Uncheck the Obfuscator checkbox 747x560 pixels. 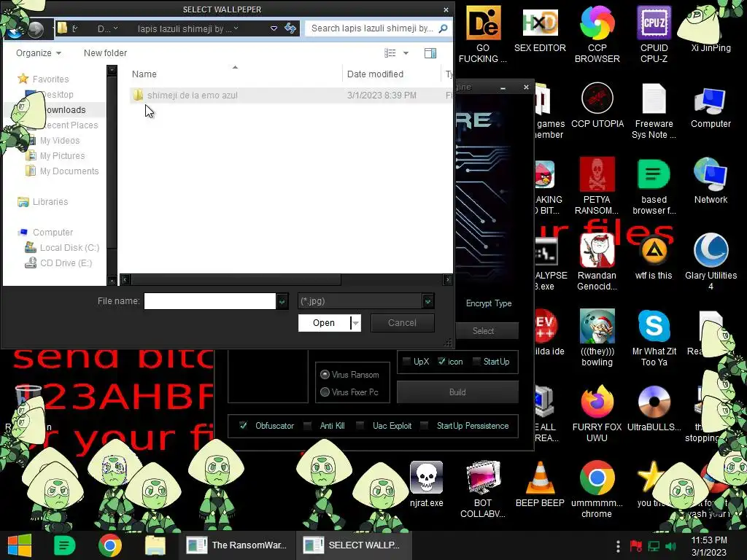tap(243, 425)
